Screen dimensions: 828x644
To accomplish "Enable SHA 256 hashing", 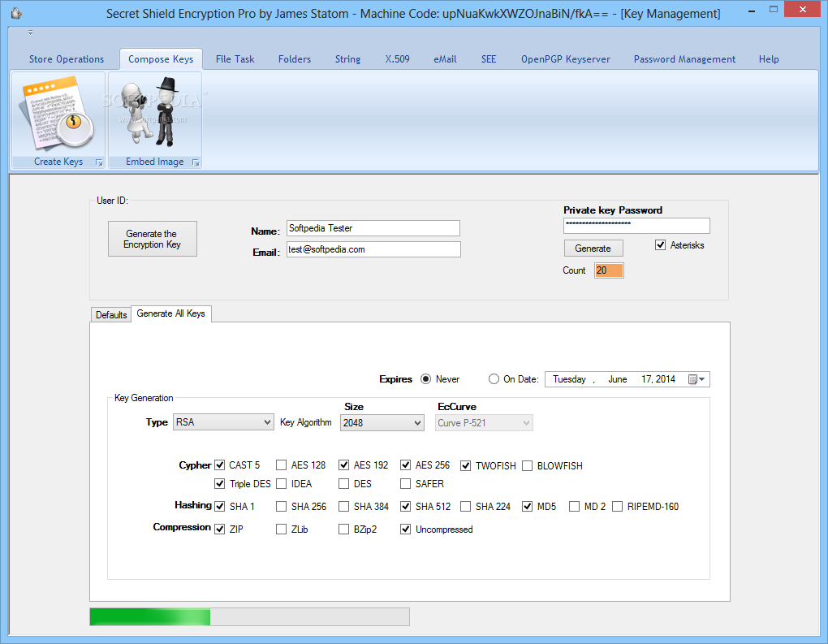I will (x=282, y=507).
